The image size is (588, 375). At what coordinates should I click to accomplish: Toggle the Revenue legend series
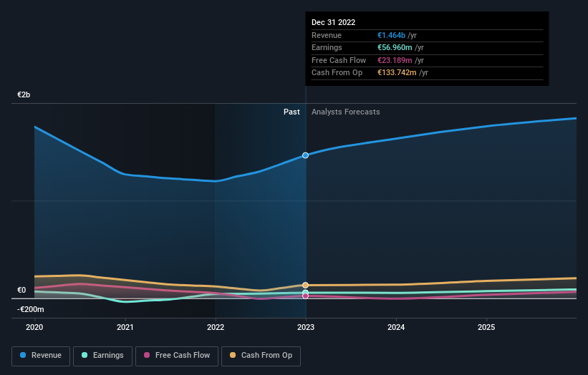[x=41, y=356]
